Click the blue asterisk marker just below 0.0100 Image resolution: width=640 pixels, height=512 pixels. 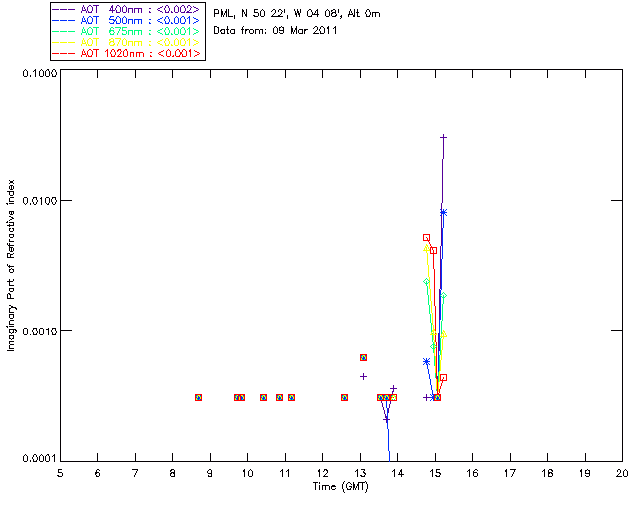click(x=444, y=212)
